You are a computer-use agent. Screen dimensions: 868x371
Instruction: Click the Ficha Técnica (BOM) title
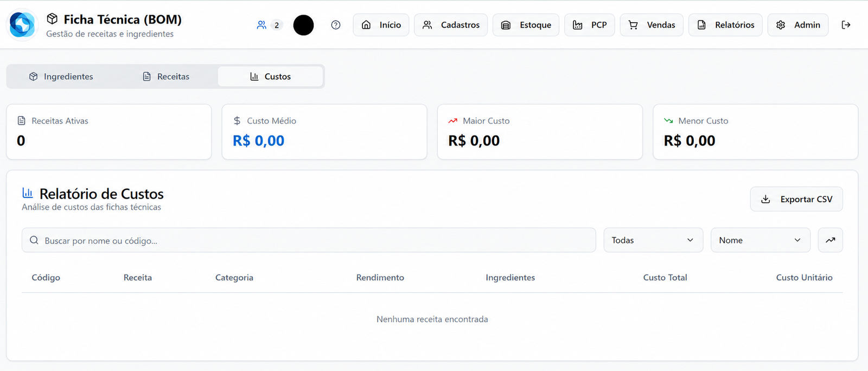(123, 20)
